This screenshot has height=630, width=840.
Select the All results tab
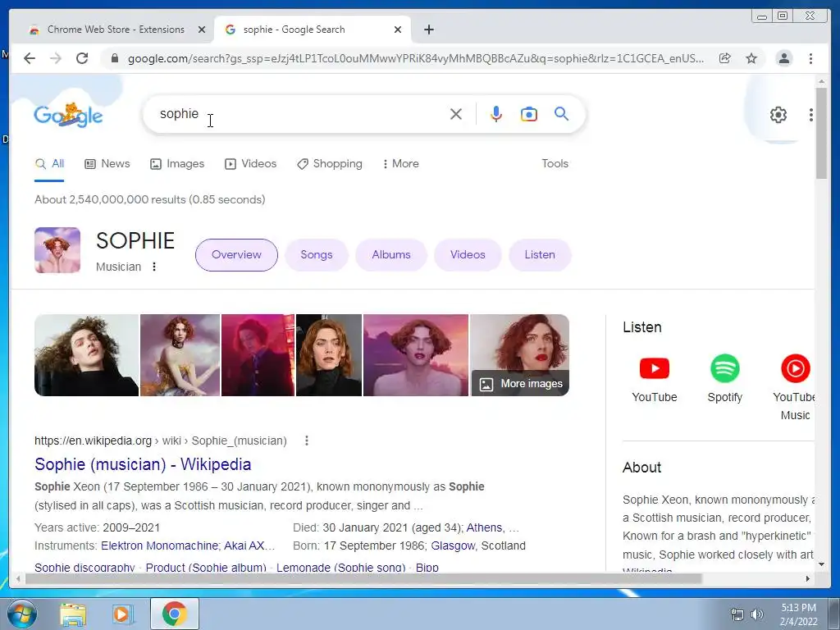pyautogui.click(x=49, y=164)
